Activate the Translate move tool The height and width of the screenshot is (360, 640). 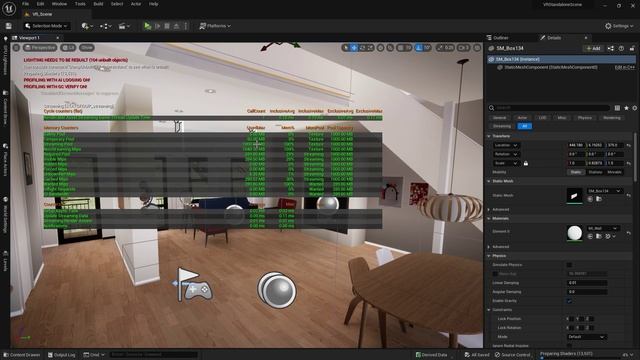click(x=354, y=48)
